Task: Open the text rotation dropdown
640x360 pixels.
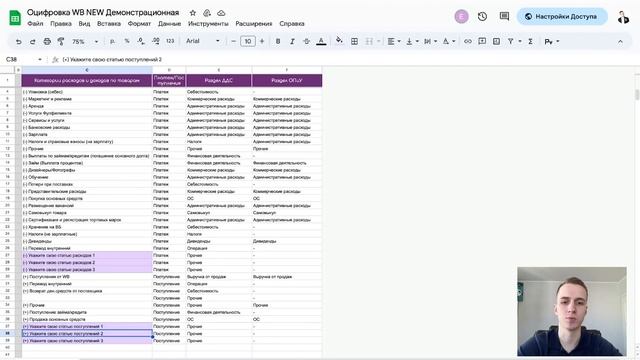Action: (449, 41)
